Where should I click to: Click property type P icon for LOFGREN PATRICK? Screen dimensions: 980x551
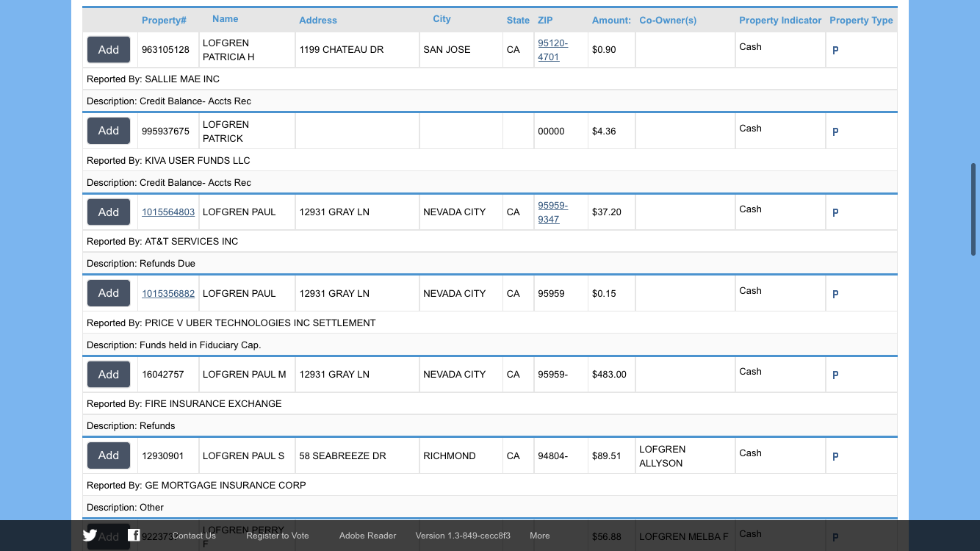point(835,132)
